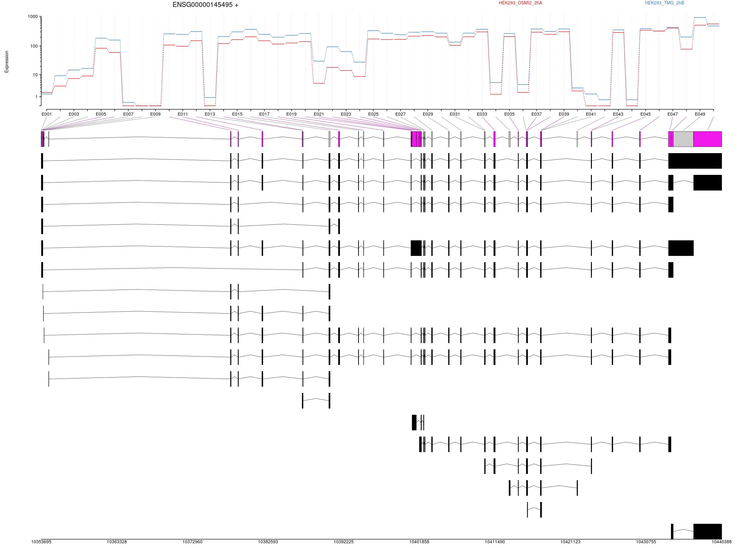756x548 pixels.
Task: Click the exon bin label E049
Action: [700, 114]
